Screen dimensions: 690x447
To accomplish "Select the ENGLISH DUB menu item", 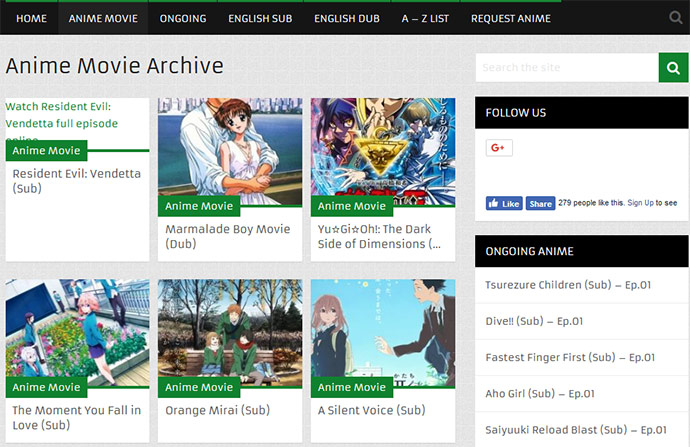I will [x=347, y=18].
